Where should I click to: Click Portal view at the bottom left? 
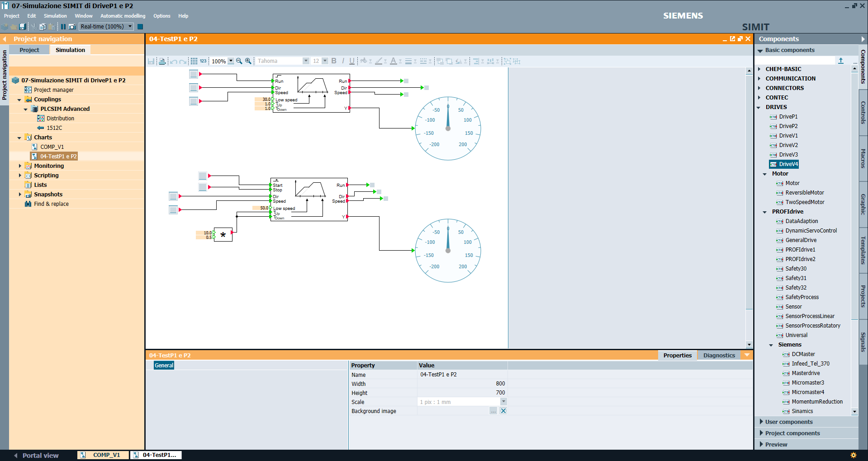pos(40,455)
